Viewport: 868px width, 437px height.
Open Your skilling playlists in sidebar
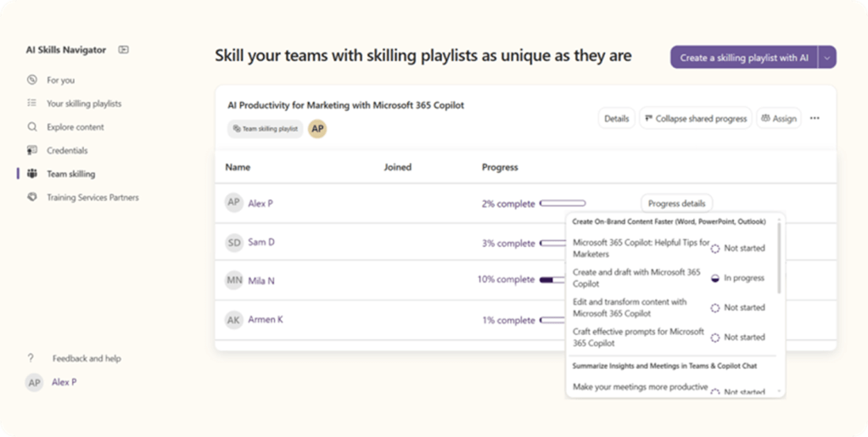(x=83, y=104)
